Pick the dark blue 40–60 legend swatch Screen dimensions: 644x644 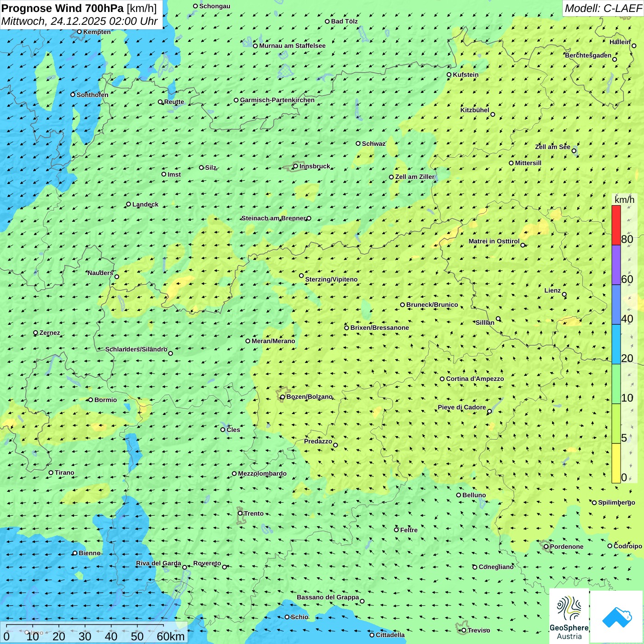click(x=616, y=305)
